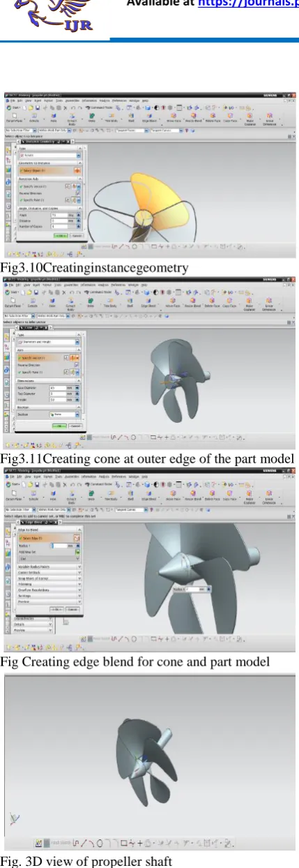Click Unite tool in Fig3.10 screenshot toolbar
Image resolution: width=299 pixels, height=868 pixels.
coord(91,117)
